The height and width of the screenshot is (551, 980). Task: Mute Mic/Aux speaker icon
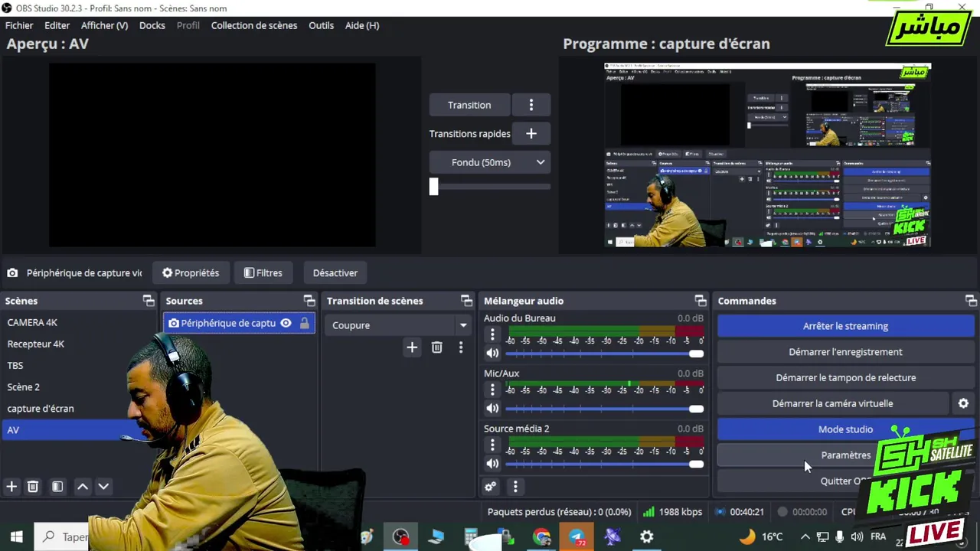tap(492, 409)
